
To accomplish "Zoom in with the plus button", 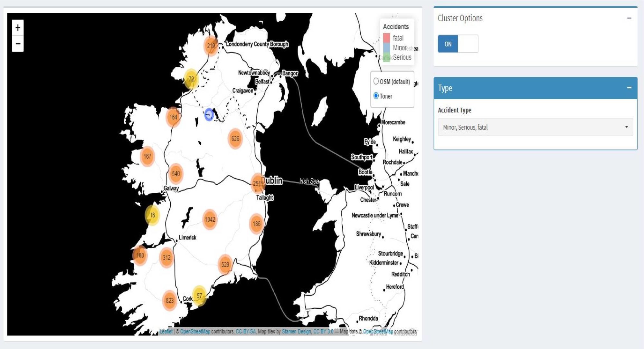I will 18,28.
